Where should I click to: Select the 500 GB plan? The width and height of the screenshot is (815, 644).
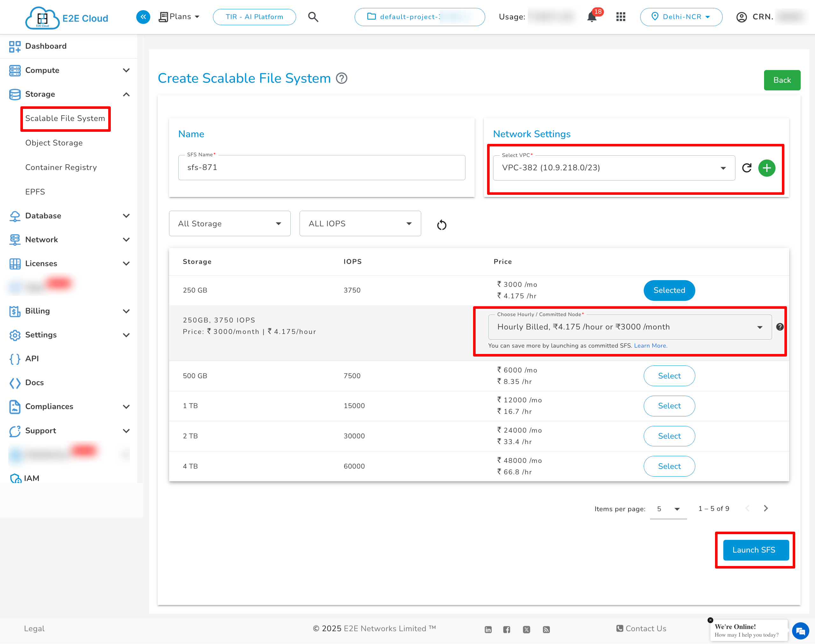click(669, 376)
